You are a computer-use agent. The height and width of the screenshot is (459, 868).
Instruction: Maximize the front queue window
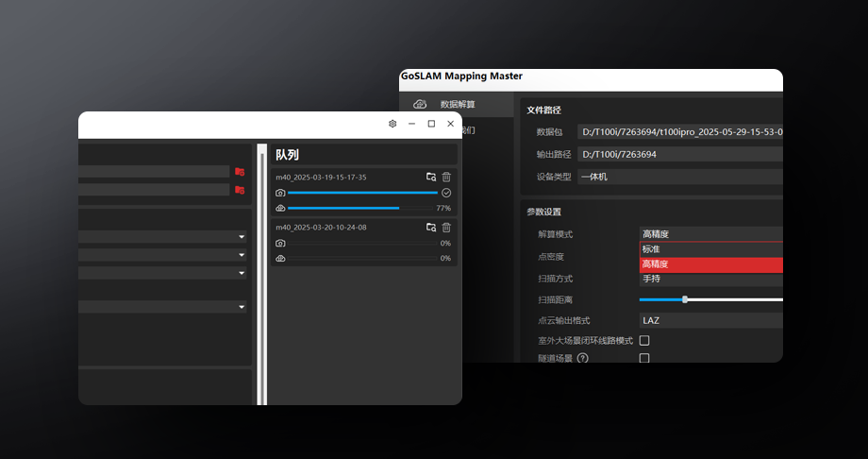[431, 124]
